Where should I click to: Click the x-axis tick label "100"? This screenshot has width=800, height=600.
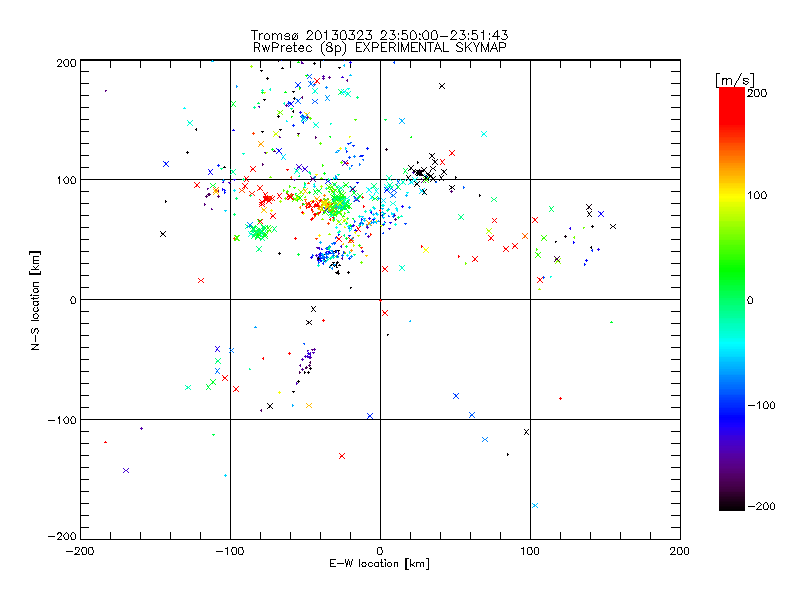pyautogui.click(x=530, y=551)
